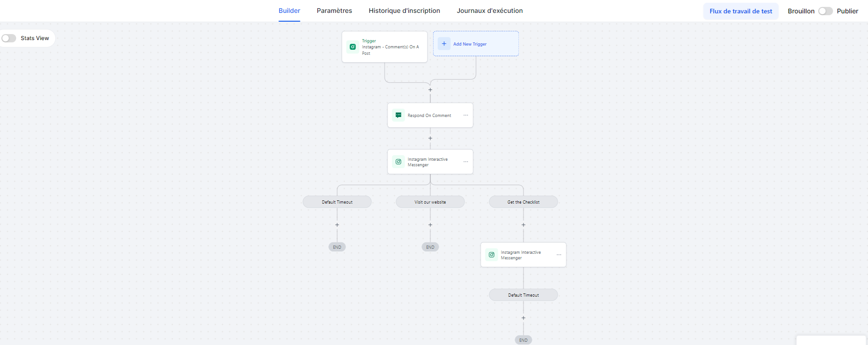
Task: Select first Instagram Interactive Messenger node
Action: pos(430,162)
